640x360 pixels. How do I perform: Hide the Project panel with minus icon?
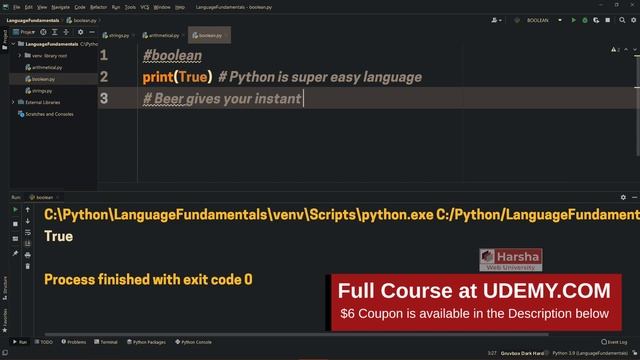92,32
